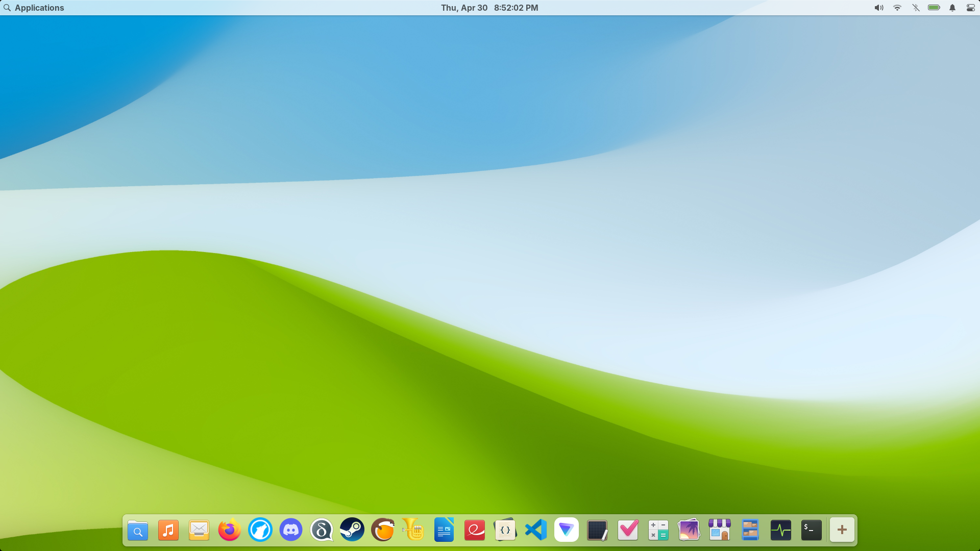Viewport: 980px width, 551px height.
Task: Launch Visual Studio Code
Action: point(536,530)
